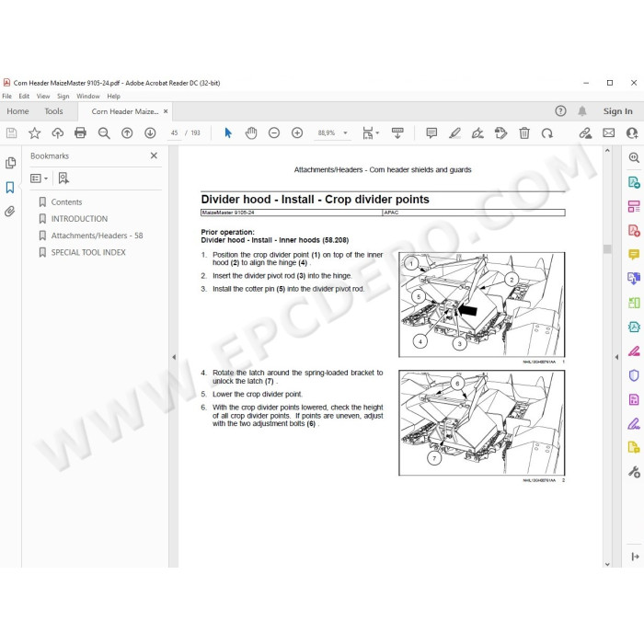Delete with the trash icon

524,133
